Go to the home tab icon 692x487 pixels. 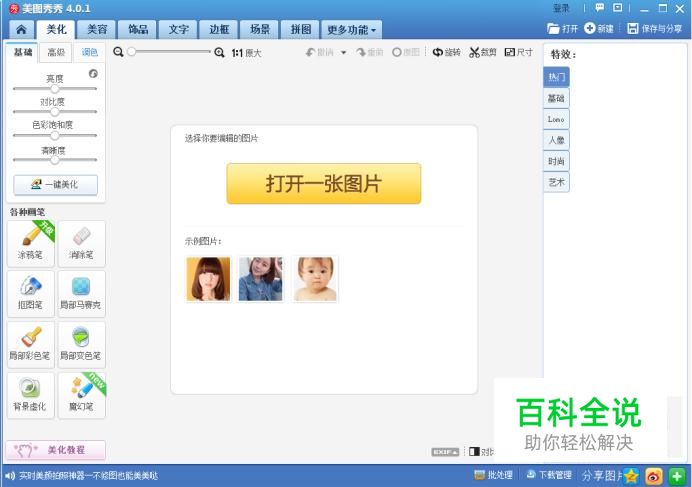click(21, 30)
